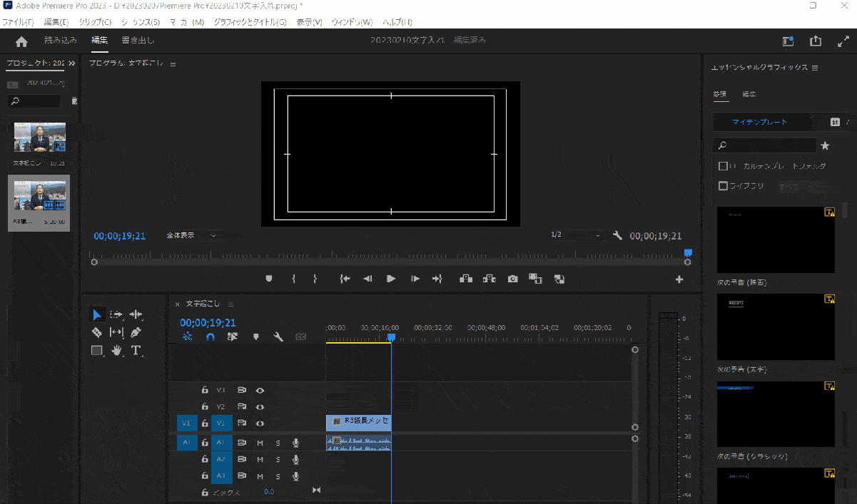Step back one frame
The image size is (857, 504).
click(x=367, y=279)
